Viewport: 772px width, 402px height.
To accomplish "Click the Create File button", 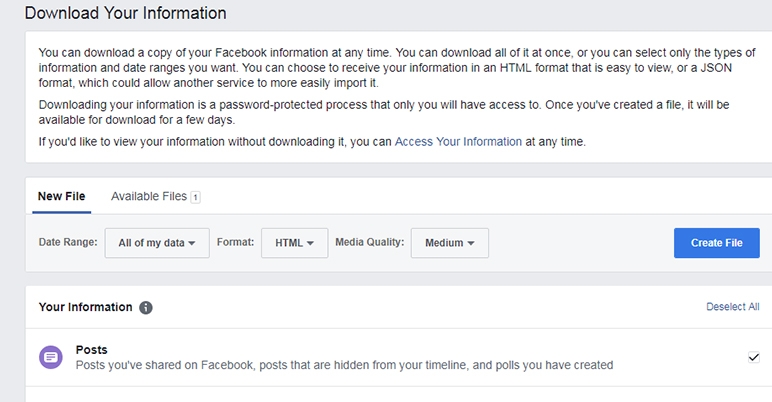I will [716, 243].
